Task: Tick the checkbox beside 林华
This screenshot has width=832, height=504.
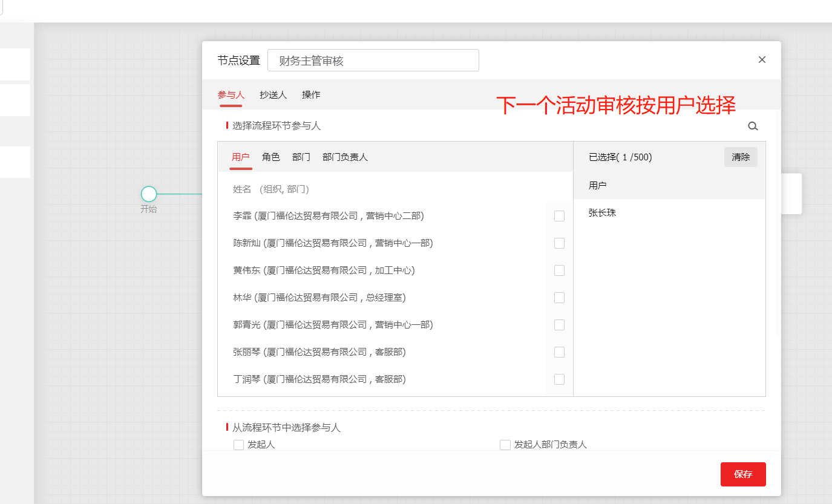Action: [558, 297]
